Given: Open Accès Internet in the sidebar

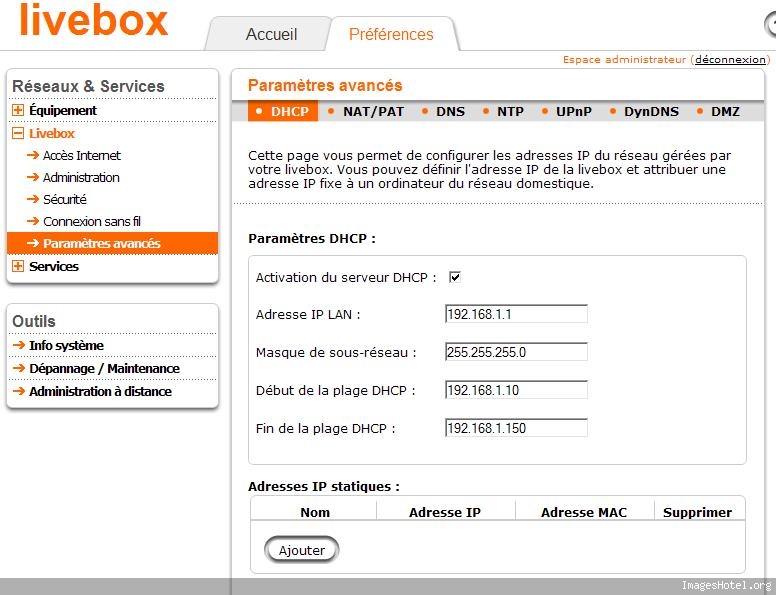Looking at the screenshot, I should pyautogui.click(x=82, y=155).
